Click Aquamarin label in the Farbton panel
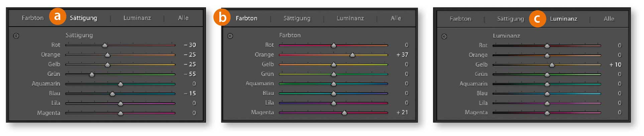Viewport: 644px width, 136px height. [x=259, y=84]
